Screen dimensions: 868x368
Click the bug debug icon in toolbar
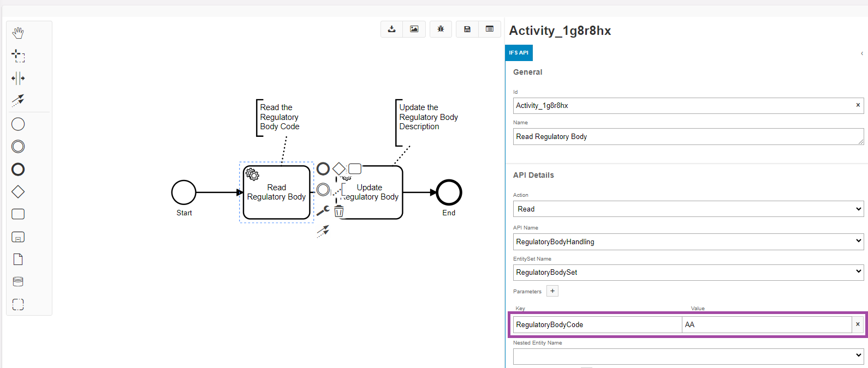[x=441, y=29]
